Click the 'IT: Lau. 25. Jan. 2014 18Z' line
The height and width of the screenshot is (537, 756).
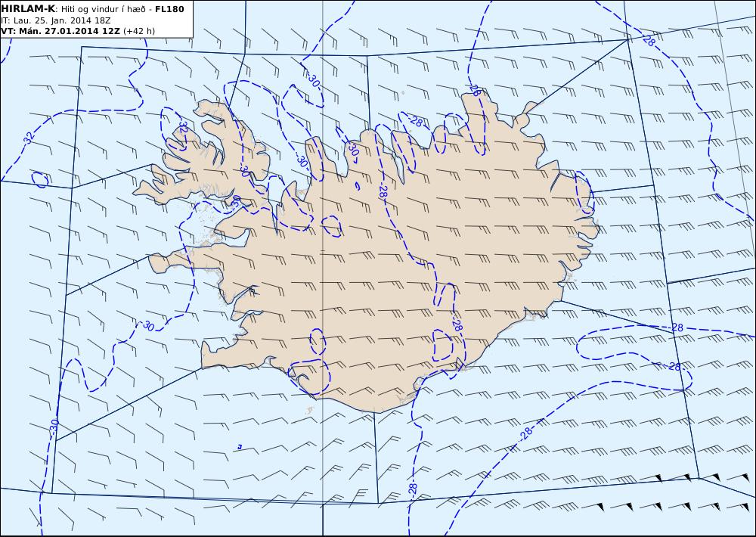coord(55,20)
